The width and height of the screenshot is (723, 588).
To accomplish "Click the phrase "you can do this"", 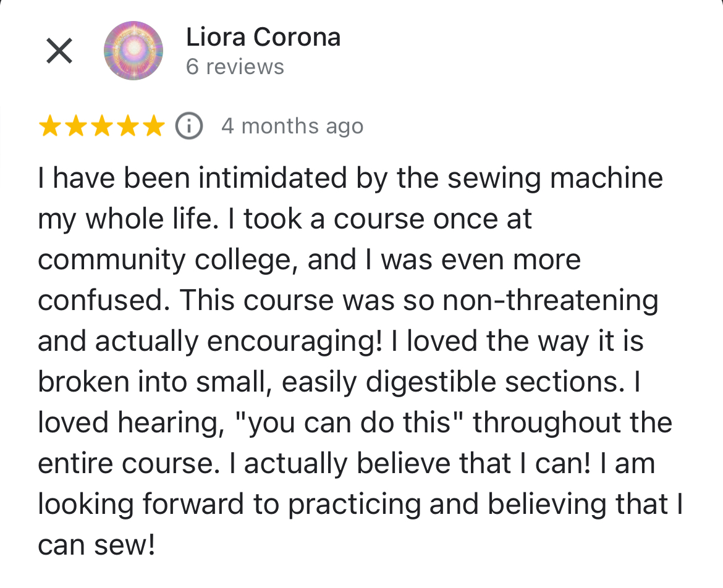I will click(x=349, y=422).
